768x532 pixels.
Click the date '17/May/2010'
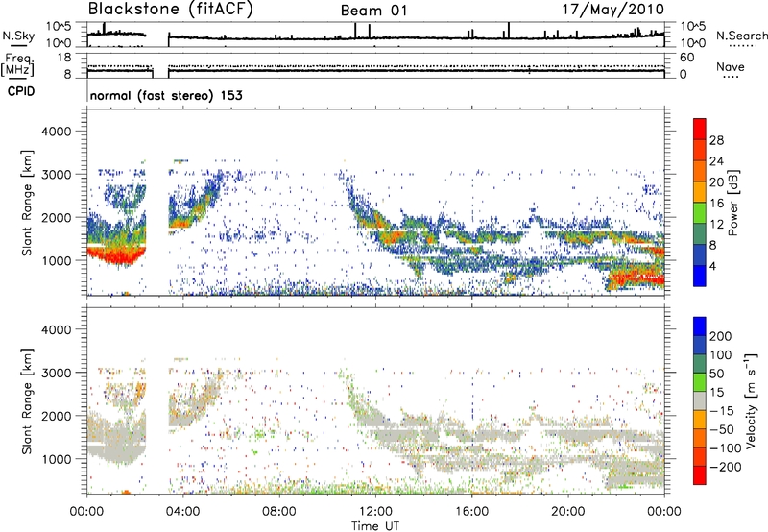coord(612,10)
